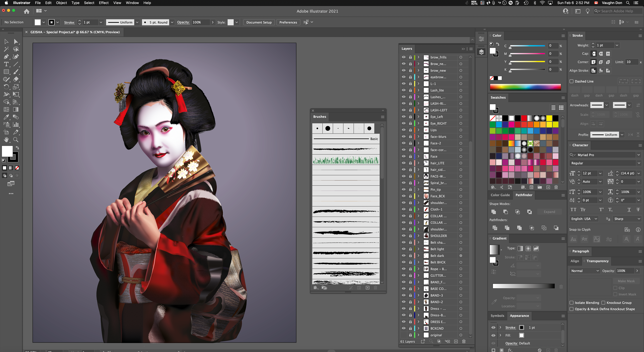Open the Effect menu
The image size is (644, 352).
[103, 3]
